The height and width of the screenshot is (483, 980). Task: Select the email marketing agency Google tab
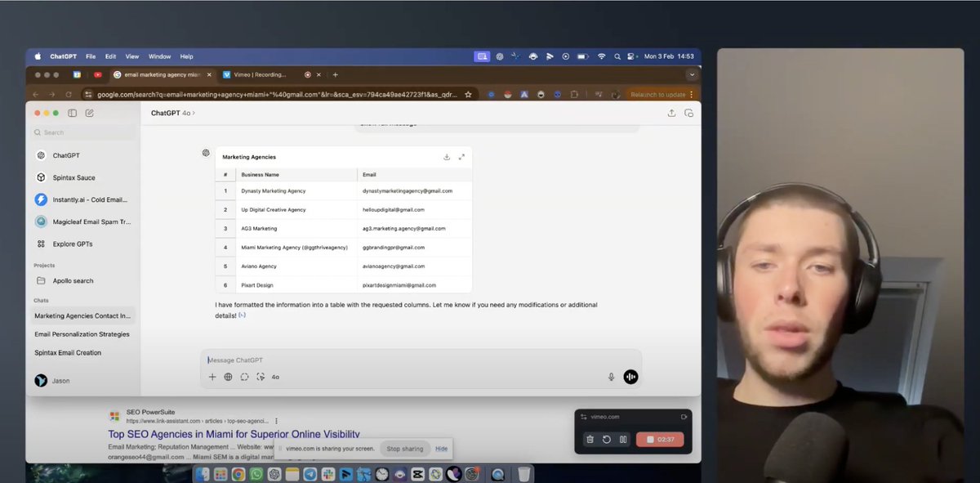pyautogui.click(x=162, y=74)
